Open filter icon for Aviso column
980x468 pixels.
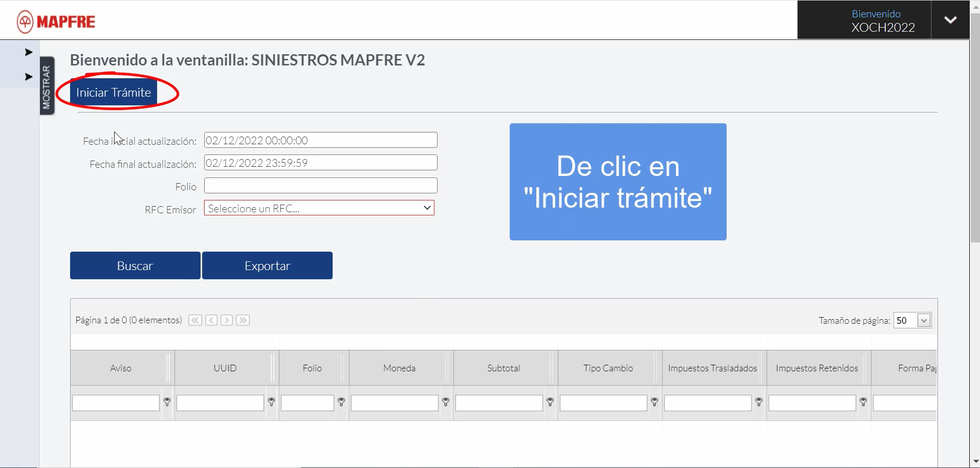[167, 403]
